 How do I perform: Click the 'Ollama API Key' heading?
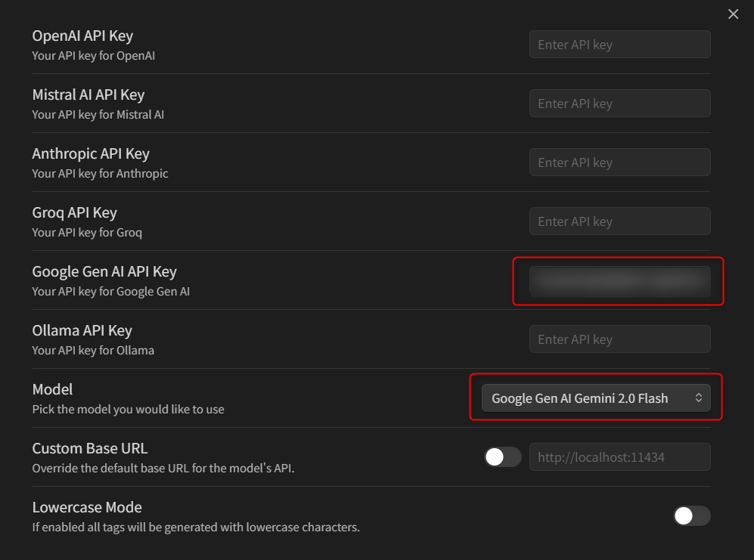point(82,331)
